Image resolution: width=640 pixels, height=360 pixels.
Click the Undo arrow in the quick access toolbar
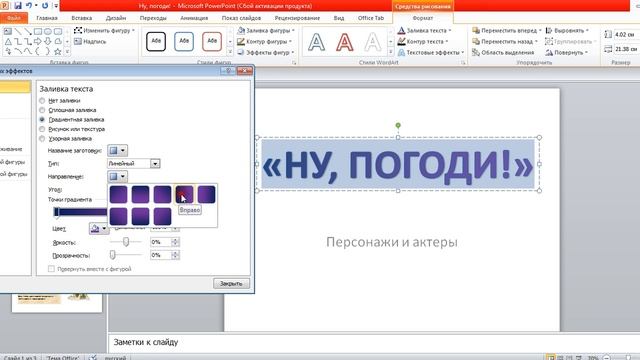pos(29,6)
